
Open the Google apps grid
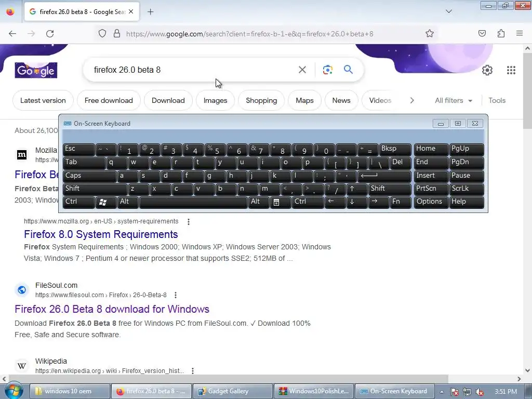(511, 70)
